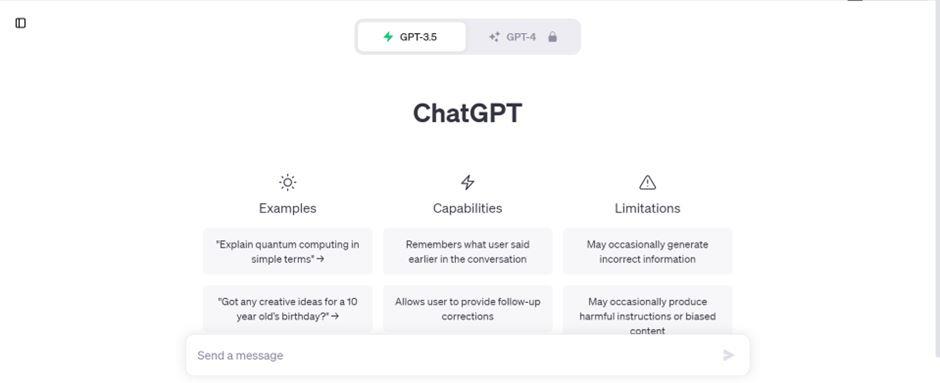Click the lightning icon above Capabilities
Viewport: 940px width, 383px height.
pyautogui.click(x=468, y=182)
